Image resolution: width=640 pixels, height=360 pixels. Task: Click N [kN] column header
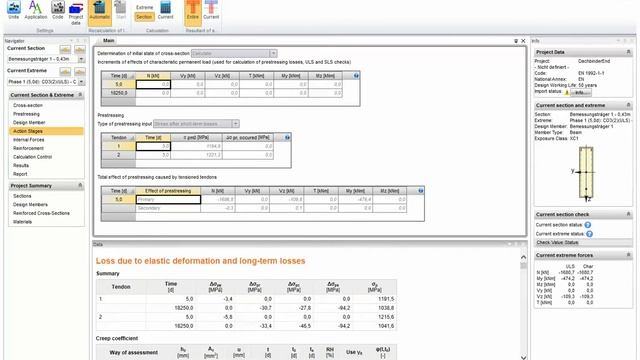click(x=153, y=76)
